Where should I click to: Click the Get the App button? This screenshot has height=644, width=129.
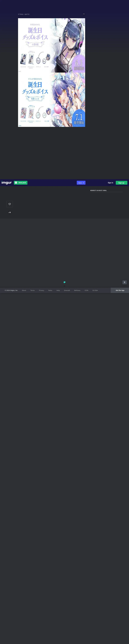[x=120, y=290]
